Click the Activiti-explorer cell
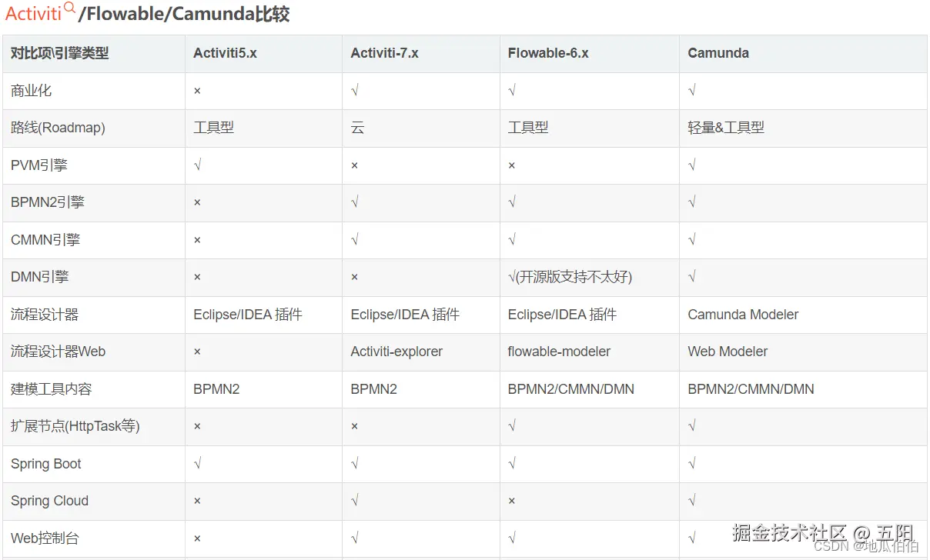 pyautogui.click(x=396, y=352)
